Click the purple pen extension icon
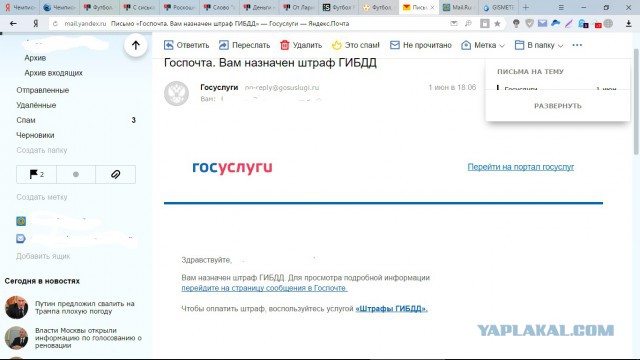The width and height of the screenshot is (640, 360). click(x=569, y=24)
